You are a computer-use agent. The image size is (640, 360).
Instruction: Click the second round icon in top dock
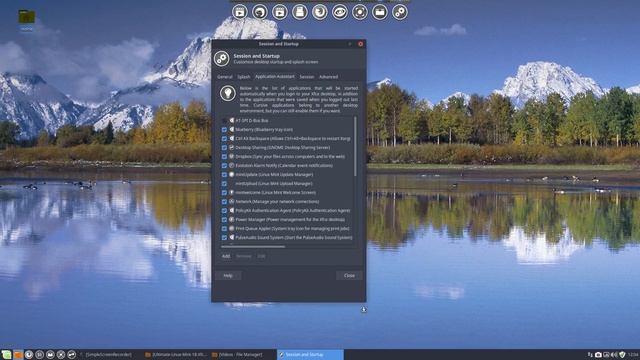[x=260, y=12]
